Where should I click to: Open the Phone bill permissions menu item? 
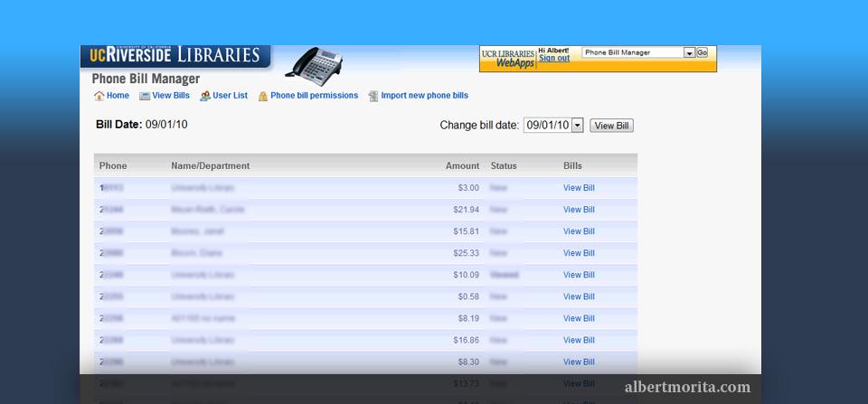click(314, 96)
